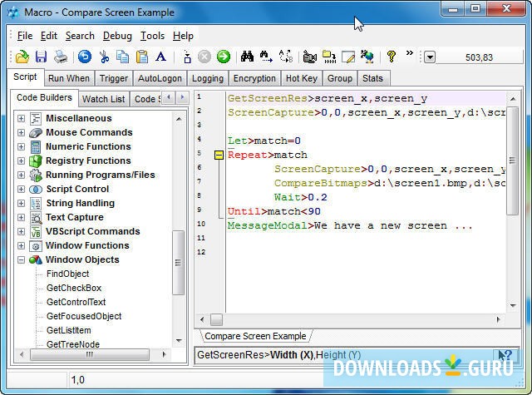Copy selection using the Copy icon
Viewport: 532px width, 395px height.
coord(122,57)
